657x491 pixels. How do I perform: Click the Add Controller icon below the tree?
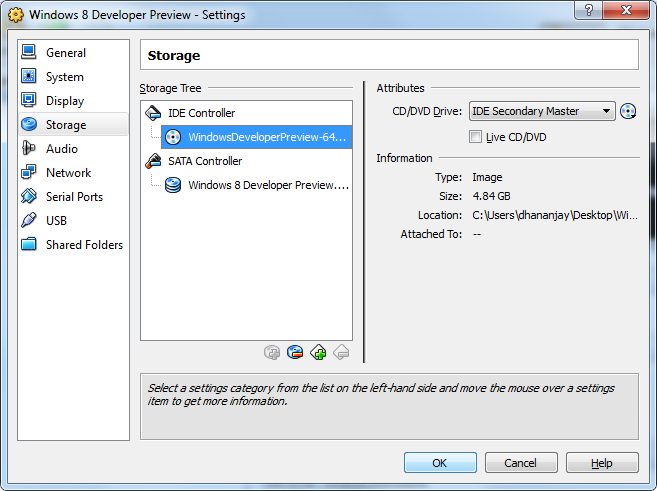coord(318,352)
